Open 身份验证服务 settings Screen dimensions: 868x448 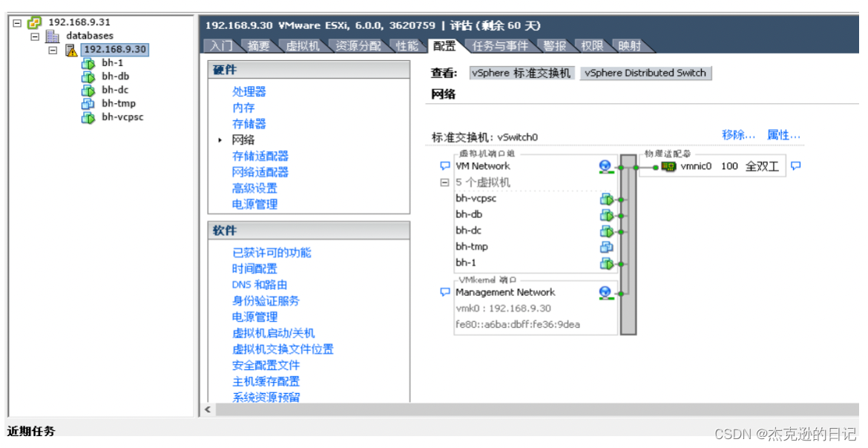click(266, 301)
